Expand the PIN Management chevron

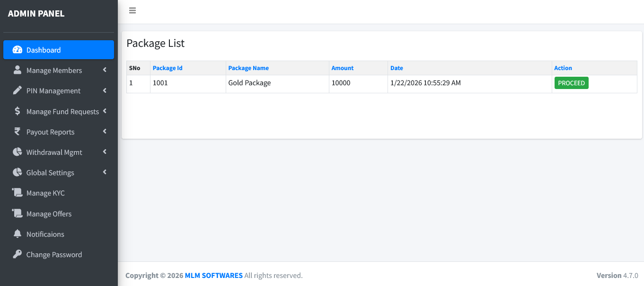tap(105, 90)
